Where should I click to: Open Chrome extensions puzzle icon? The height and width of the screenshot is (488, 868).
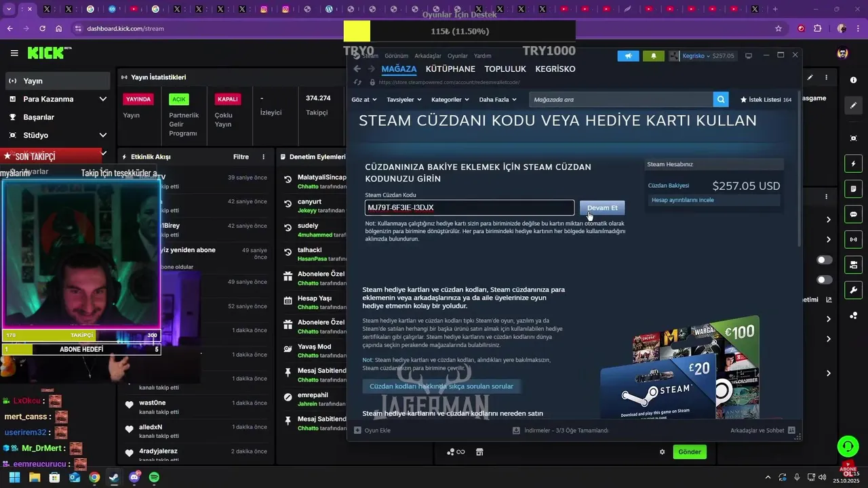pos(817,28)
